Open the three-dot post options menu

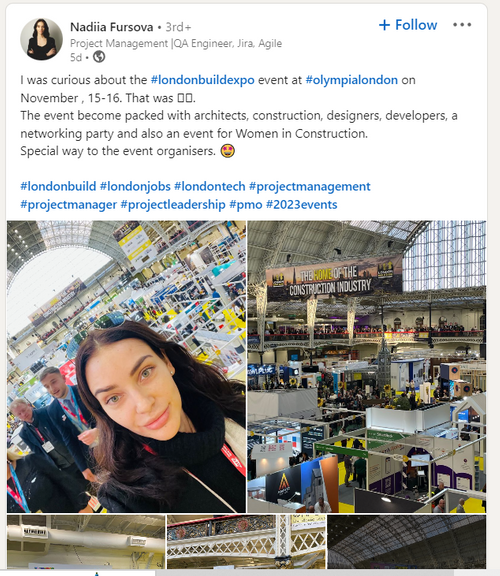click(x=462, y=25)
